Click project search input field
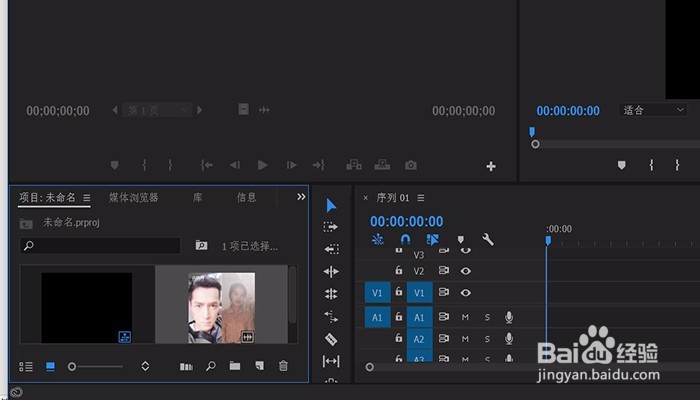 tap(100, 246)
